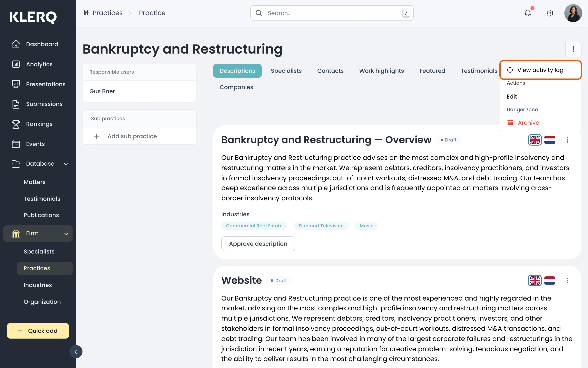This screenshot has height=368, width=588.
Task: Click the Commercial Real Estate industry tag
Action: point(254,226)
